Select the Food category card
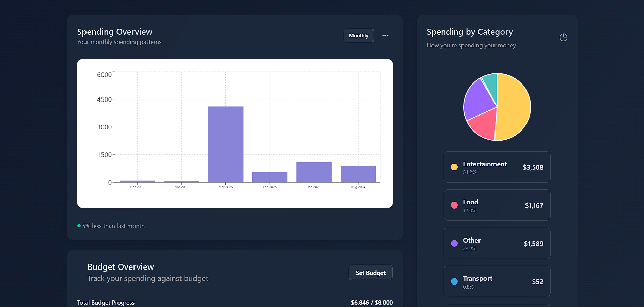Image resolution: width=644 pixels, height=307 pixels. 497,205
